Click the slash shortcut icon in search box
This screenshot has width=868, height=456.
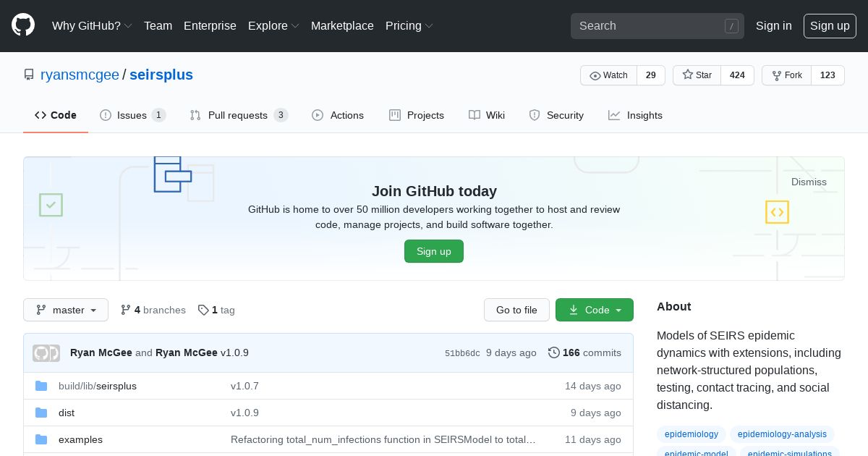(x=731, y=26)
